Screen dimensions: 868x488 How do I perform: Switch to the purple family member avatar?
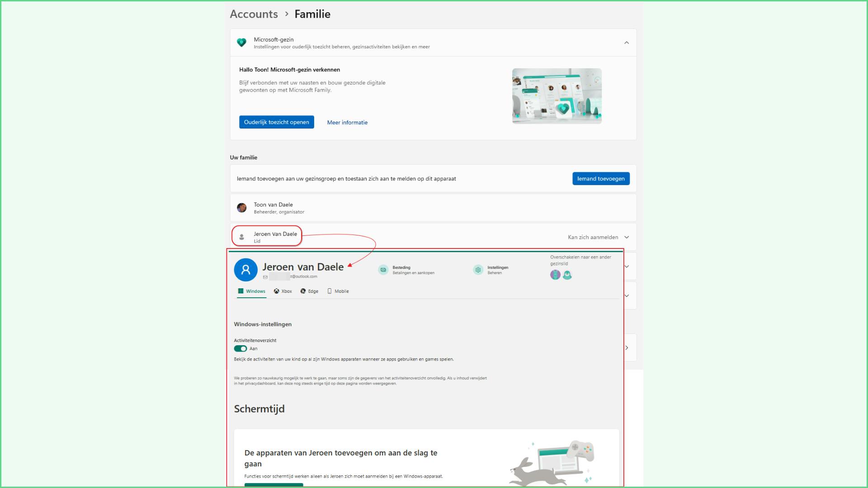coord(555,275)
